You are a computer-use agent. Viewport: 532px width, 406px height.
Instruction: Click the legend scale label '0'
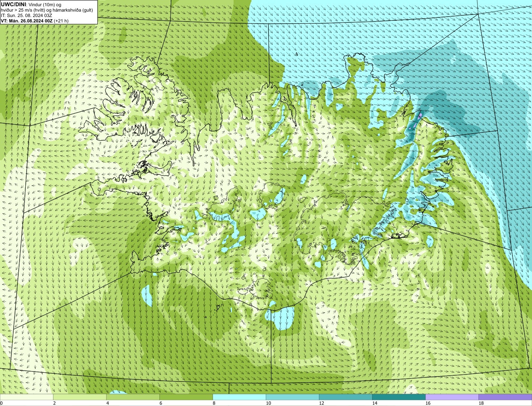click(1, 403)
